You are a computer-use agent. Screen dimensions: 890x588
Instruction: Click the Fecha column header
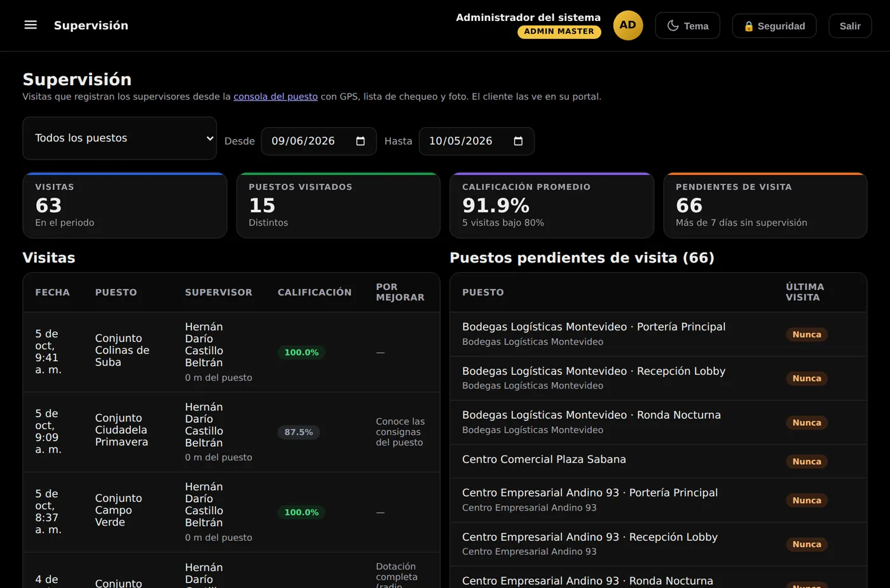point(52,292)
